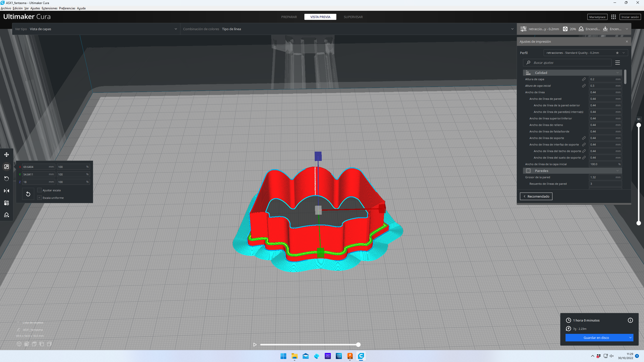Image resolution: width=644 pixels, height=362 pixels.
Task: Toggle the Escala uniforme checkbox
Action: point(39,198)
